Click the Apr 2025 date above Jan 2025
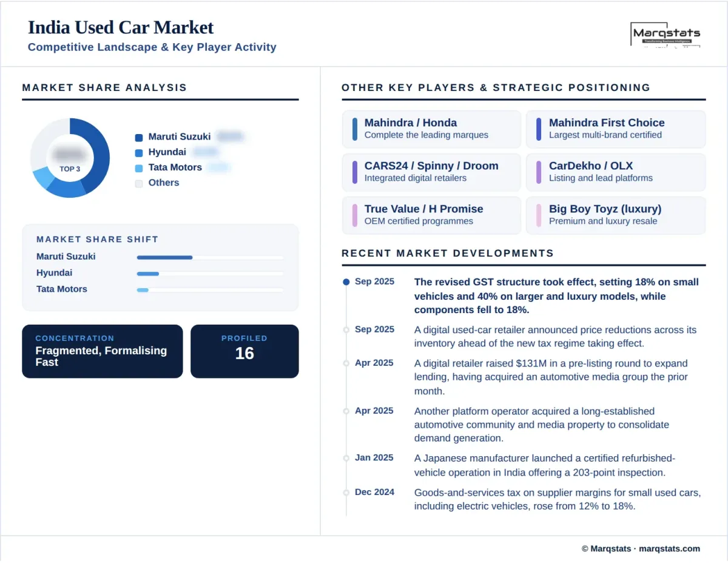The width and height of the screenshot is (728, 563). (374, 411)
